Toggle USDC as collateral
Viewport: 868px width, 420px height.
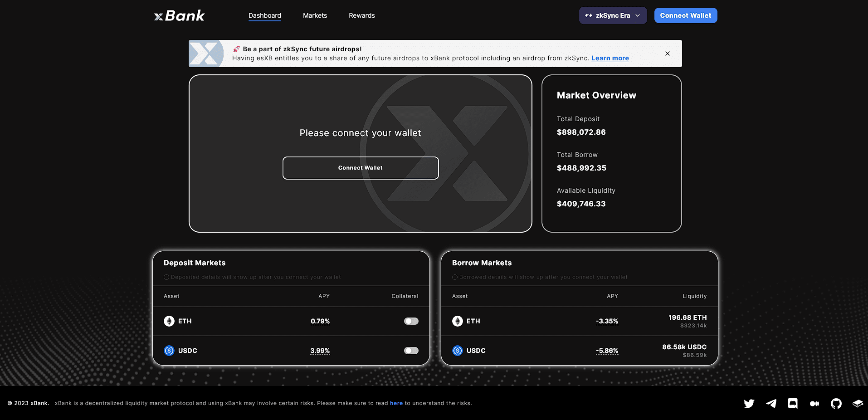[x=411, y=351]
